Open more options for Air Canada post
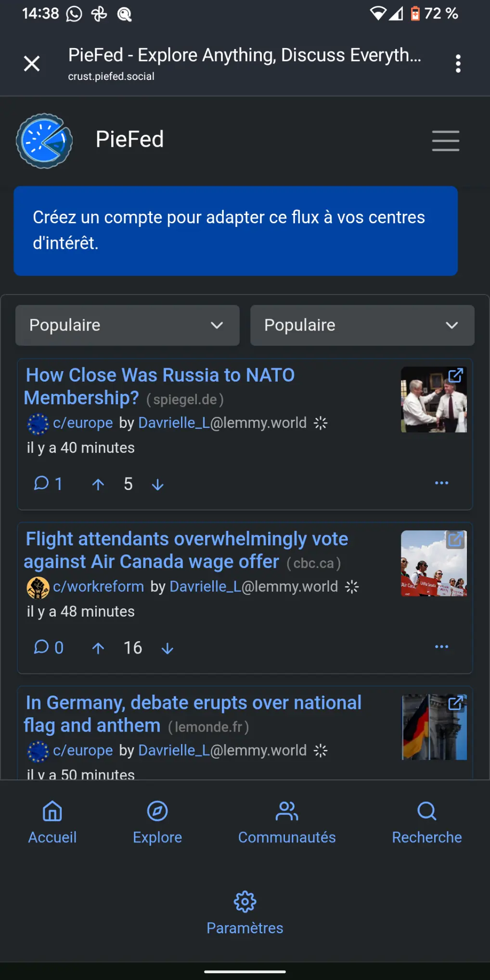 click(x=441, y=646)
